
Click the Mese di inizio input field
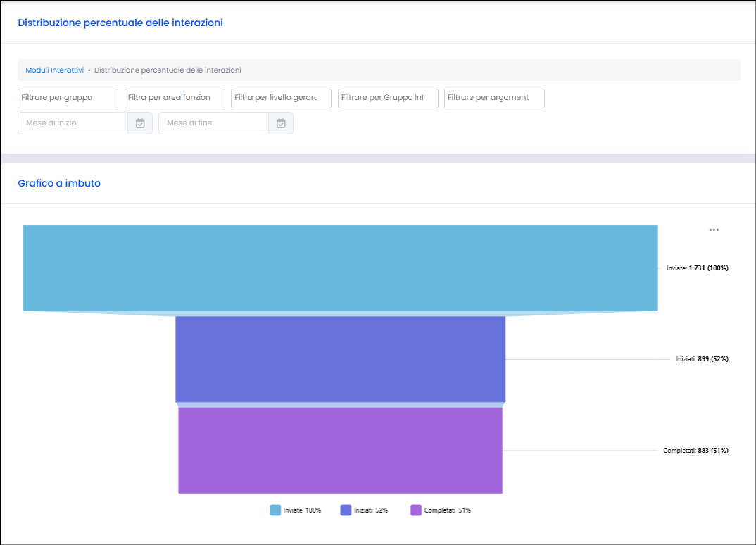(73, 123)
